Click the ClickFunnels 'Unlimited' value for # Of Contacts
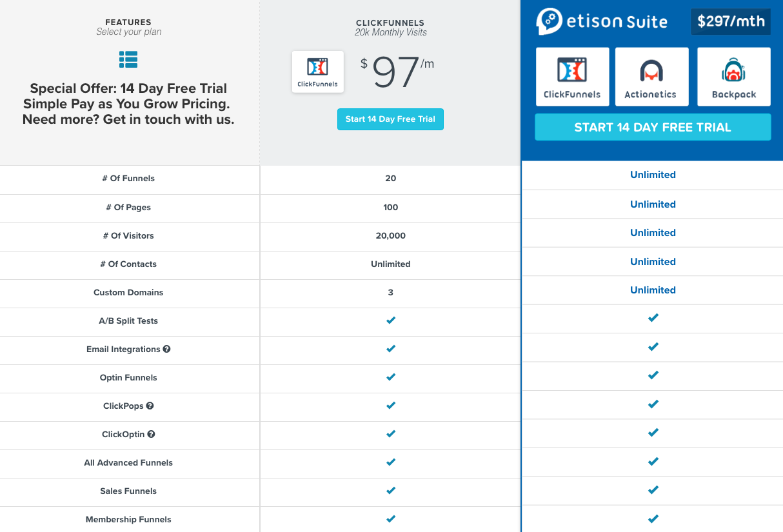The width and height of the screenshot is (783, 532). click(x=390, y=264)
